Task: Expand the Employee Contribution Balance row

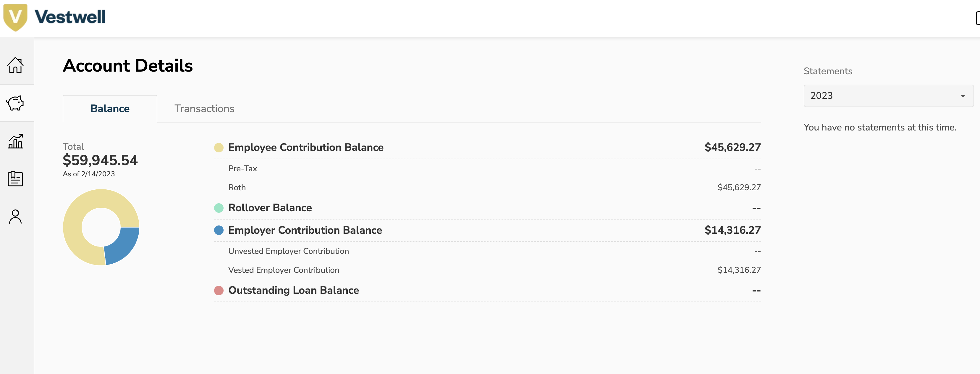Action: click(x=305, y=148)
